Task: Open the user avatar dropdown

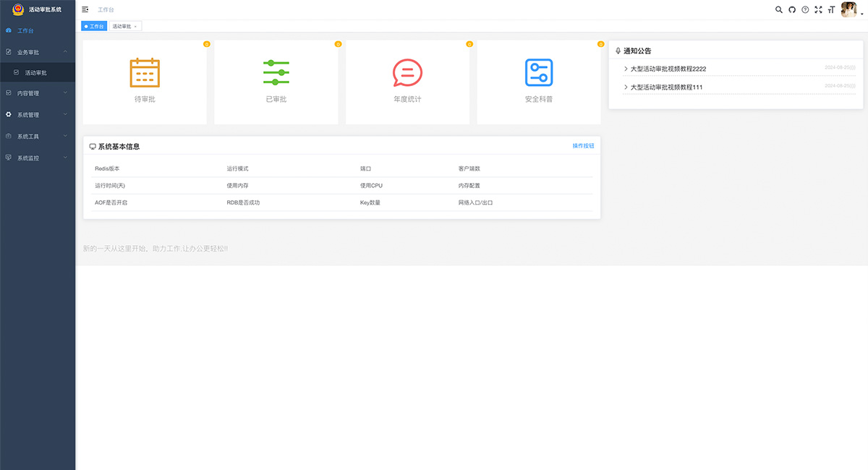Action: click(849, 9)
